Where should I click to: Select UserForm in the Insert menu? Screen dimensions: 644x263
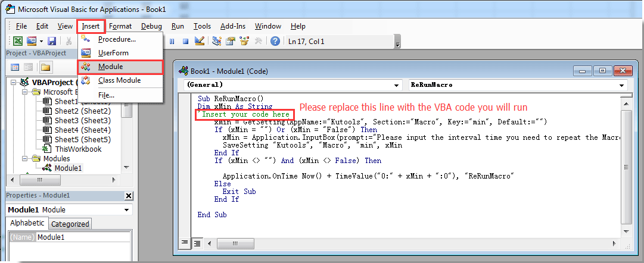coord(113,53)
